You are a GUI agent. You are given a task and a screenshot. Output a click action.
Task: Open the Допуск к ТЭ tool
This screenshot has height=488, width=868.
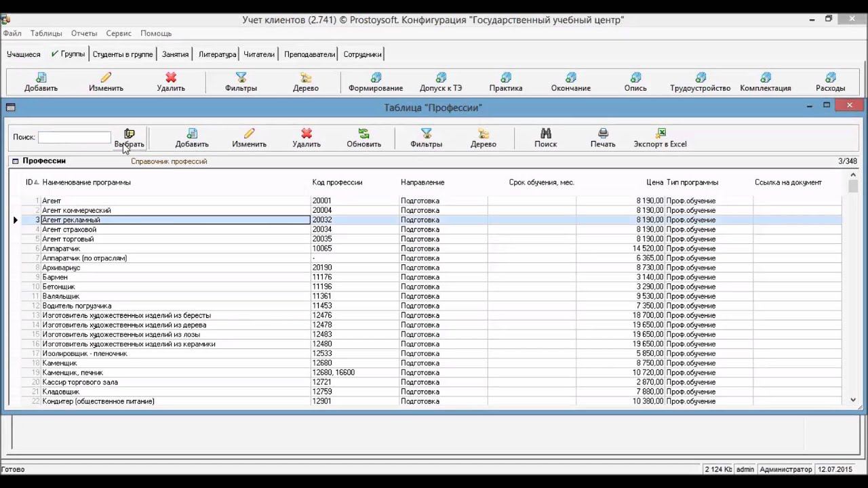441,82
